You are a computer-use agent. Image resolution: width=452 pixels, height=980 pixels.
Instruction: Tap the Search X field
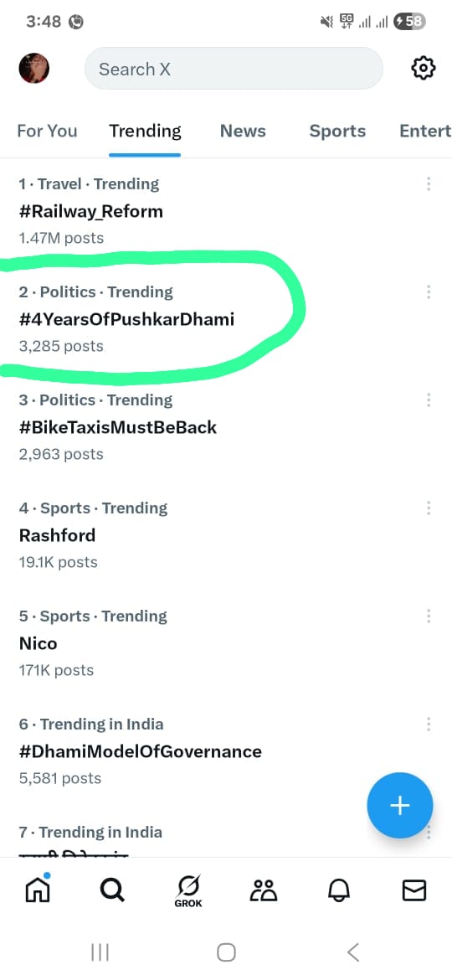point(234,69)
